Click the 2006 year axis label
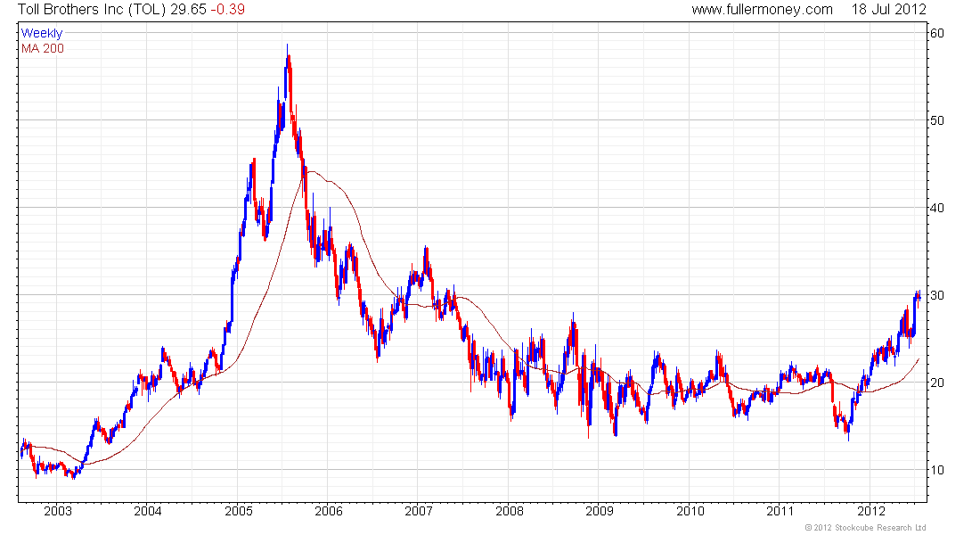The image size is (980, 535). click(x=329, y=511)
